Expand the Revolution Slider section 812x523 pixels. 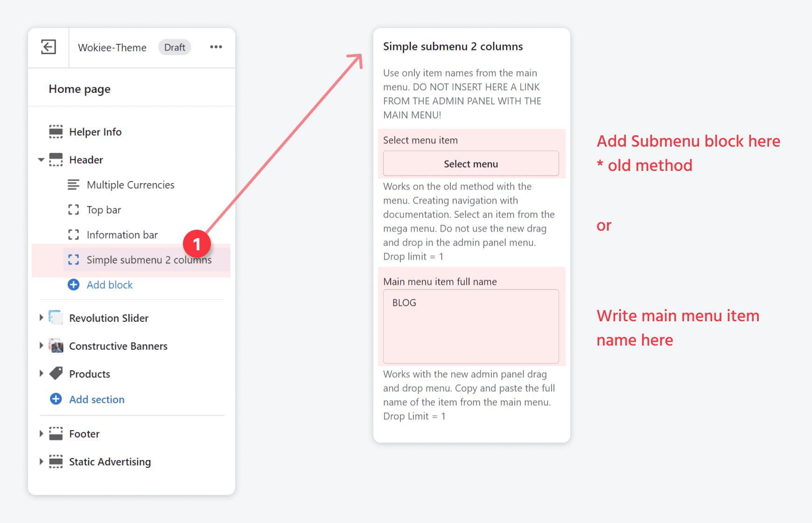(x=41, y=318)
